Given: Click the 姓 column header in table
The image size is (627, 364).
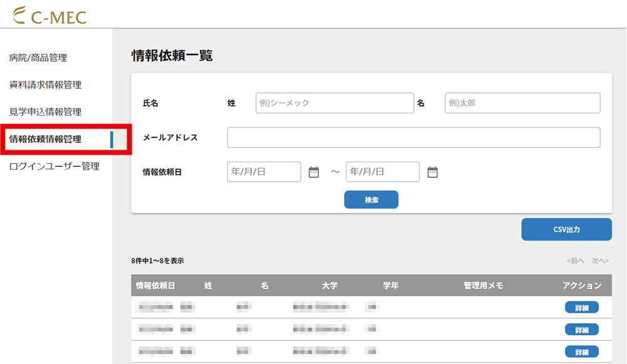Looking at the screenshot, I should [x=209, y=286].
